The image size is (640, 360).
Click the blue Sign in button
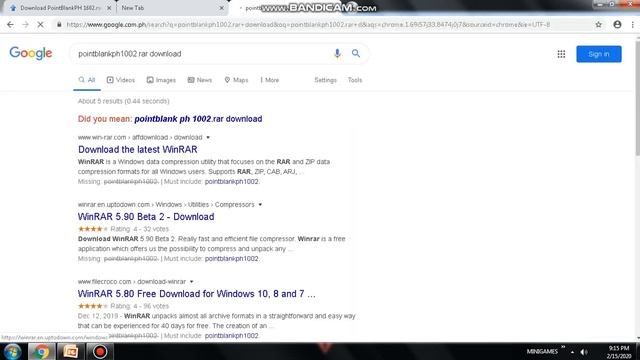[599, 54]
